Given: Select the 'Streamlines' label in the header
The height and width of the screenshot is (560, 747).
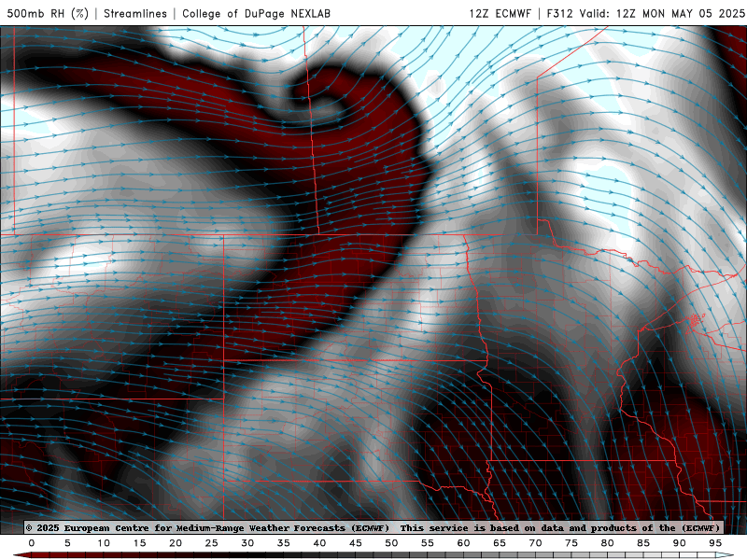Looking at the screenshot, I should (135, 13).
